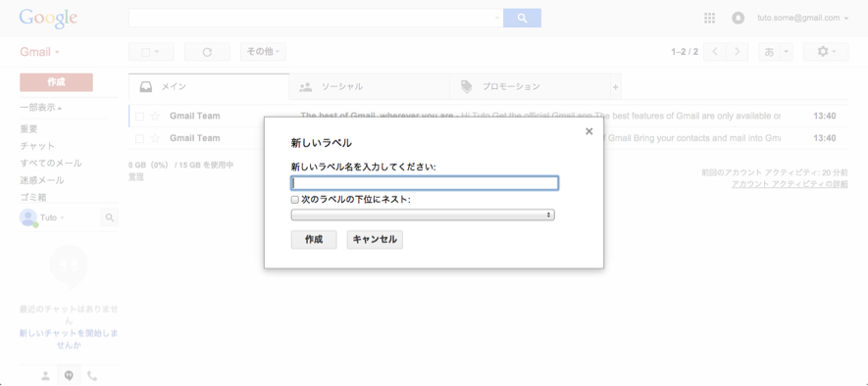868x386 pixels.
Task: Open the settings gear menu
Action: click(x=826, y=51)
